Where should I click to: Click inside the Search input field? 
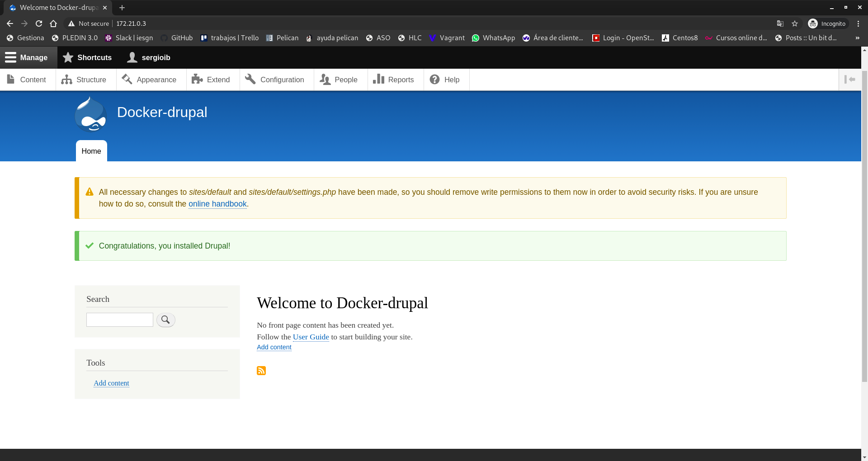[x=119, y=320]
